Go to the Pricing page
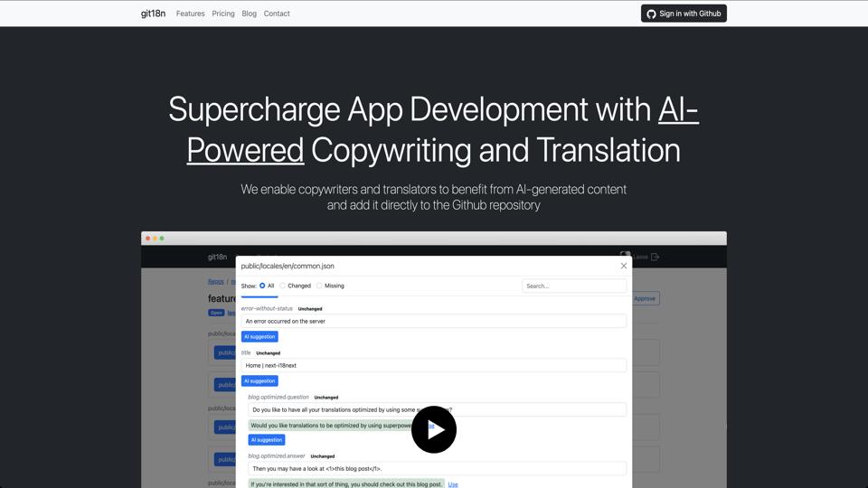This screenshot has width=868, height=488. [x=223, y=14]
